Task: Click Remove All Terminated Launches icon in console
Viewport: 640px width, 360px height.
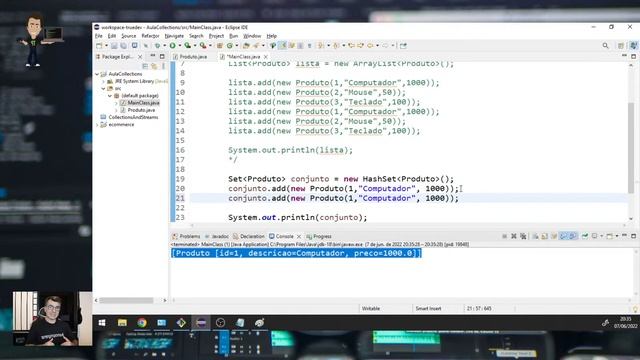Action: (x=523, y=236)
